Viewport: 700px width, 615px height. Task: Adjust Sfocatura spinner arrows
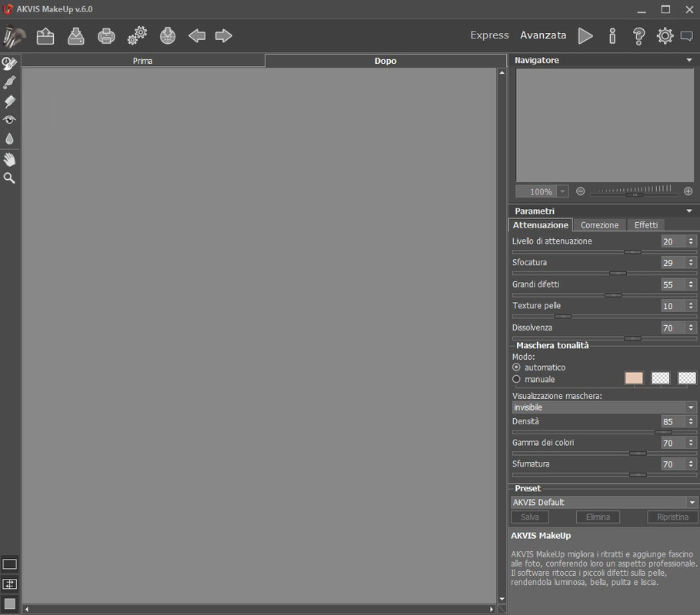pyautogui.click(x=691, y=262)
